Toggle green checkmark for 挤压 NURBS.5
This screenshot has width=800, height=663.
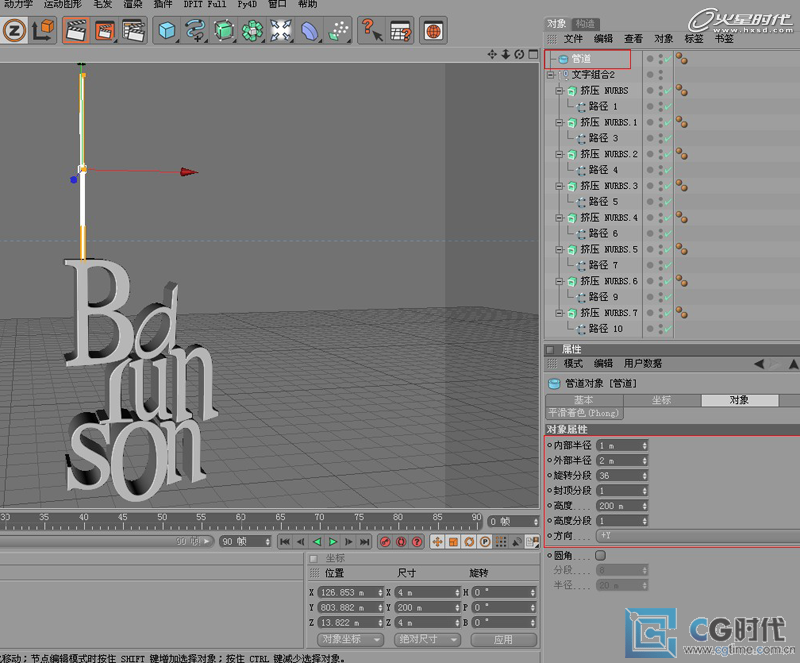click(668, 250)
